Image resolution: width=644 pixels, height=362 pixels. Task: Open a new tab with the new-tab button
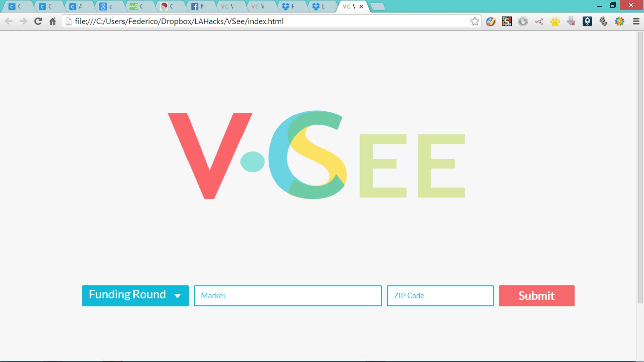tap(378, 6)
